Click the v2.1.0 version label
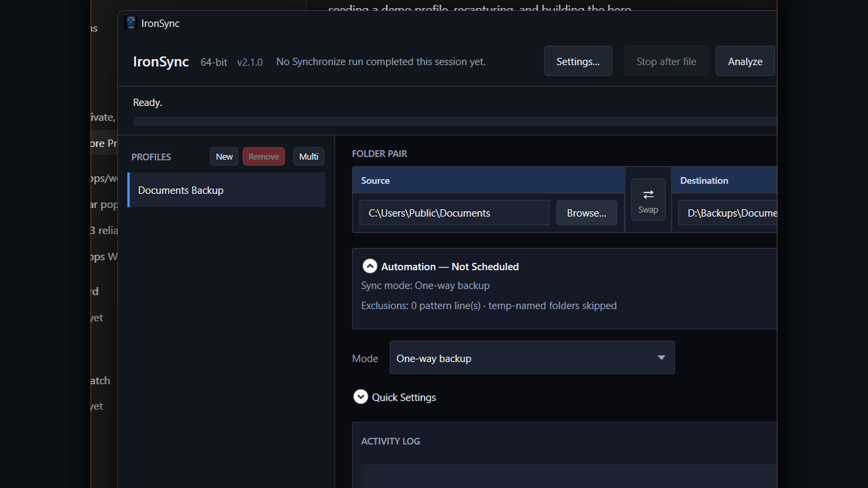This screenshot has width=868, height=488. tap(250, 62)
